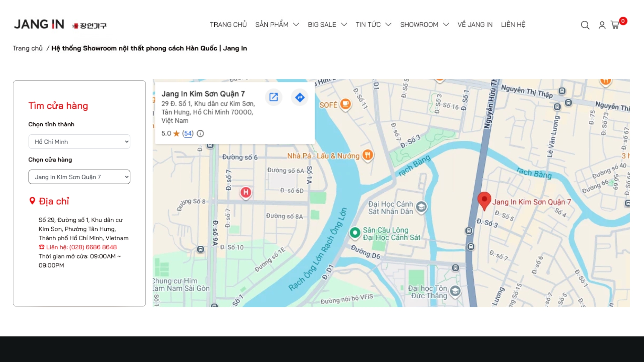
Task: Click bus stop icon near Đ. Số 10
Action: click(x=201, y=249)
